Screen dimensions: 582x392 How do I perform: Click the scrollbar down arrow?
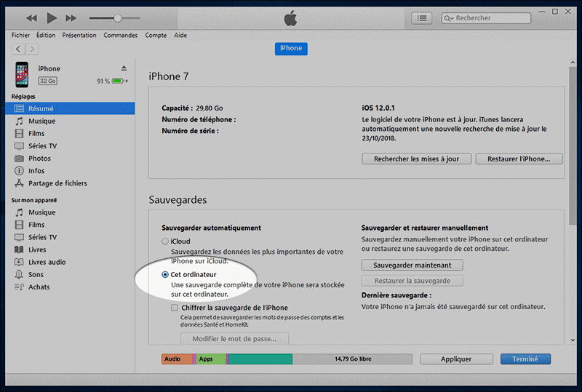[x=573, y=340]
